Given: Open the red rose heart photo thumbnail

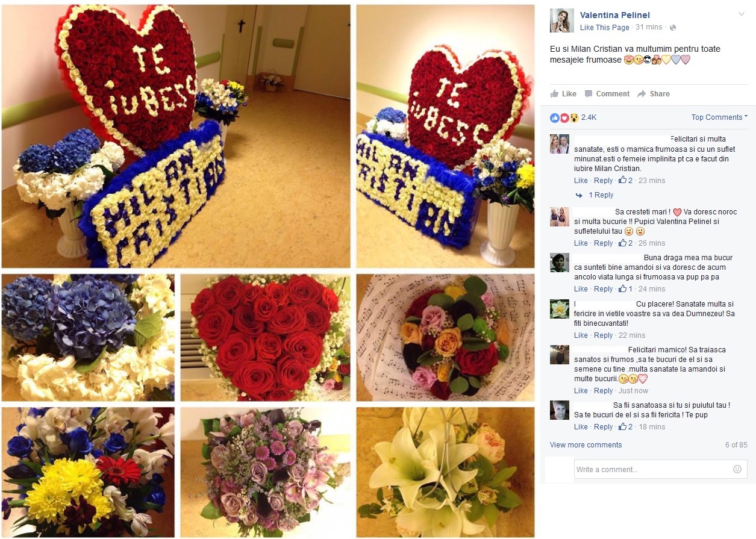Looking at the screenshot, I should coord(266,338).
